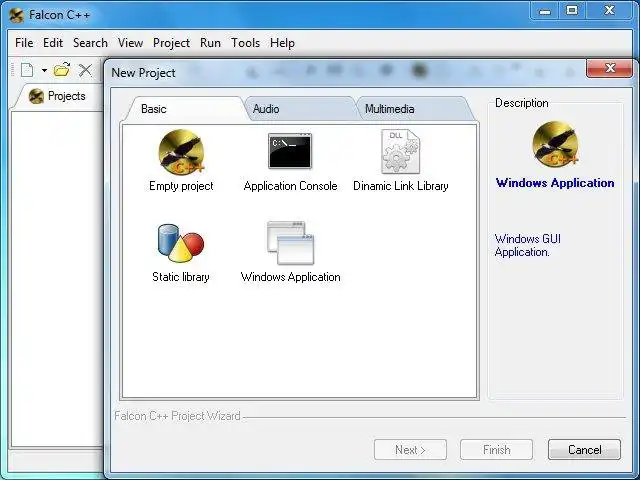Click the falcon logo in Description panel
Image resolution: width=640 pixels, height=480 pixels.
pyautogui.click(x=555, y=144)
